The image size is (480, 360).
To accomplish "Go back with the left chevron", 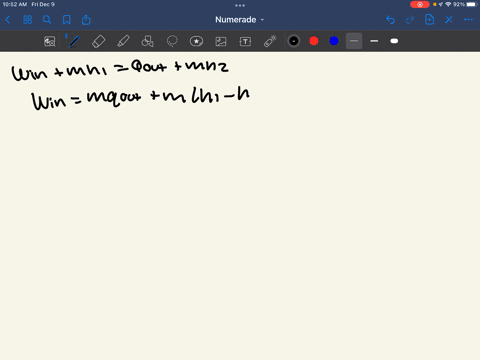I will 8,20.
